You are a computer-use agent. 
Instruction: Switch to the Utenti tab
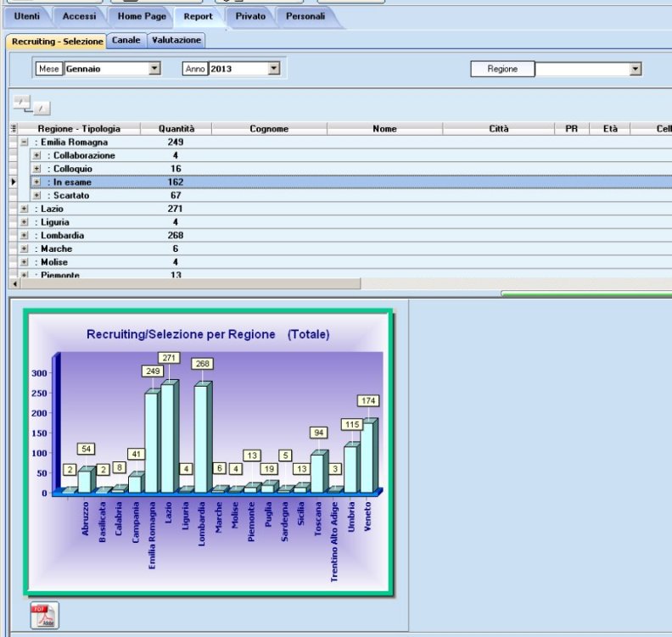tap(26, 17)
